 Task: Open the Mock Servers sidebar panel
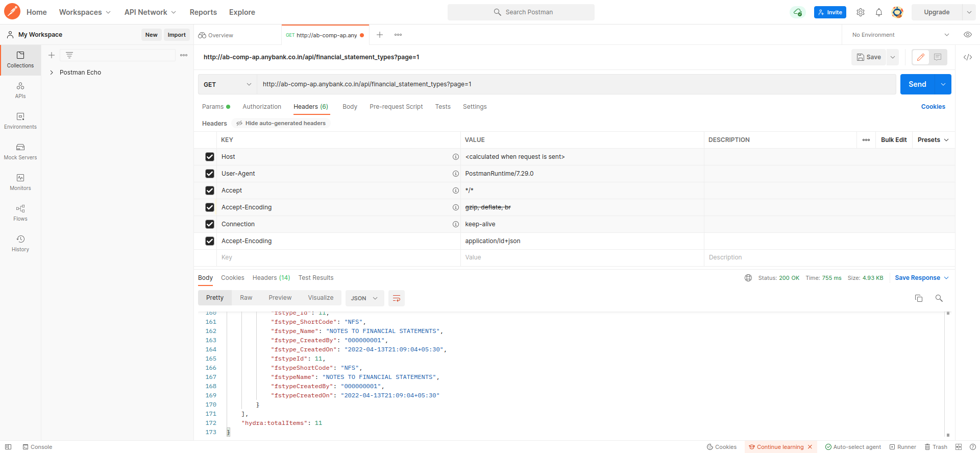[x=20, y=151]
